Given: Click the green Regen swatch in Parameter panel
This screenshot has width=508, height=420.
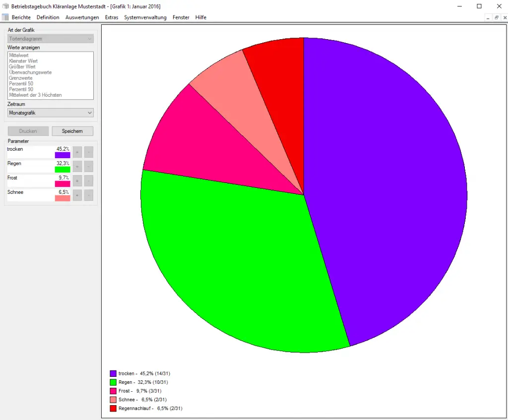Looking at the screenshot, I should 63,170.
